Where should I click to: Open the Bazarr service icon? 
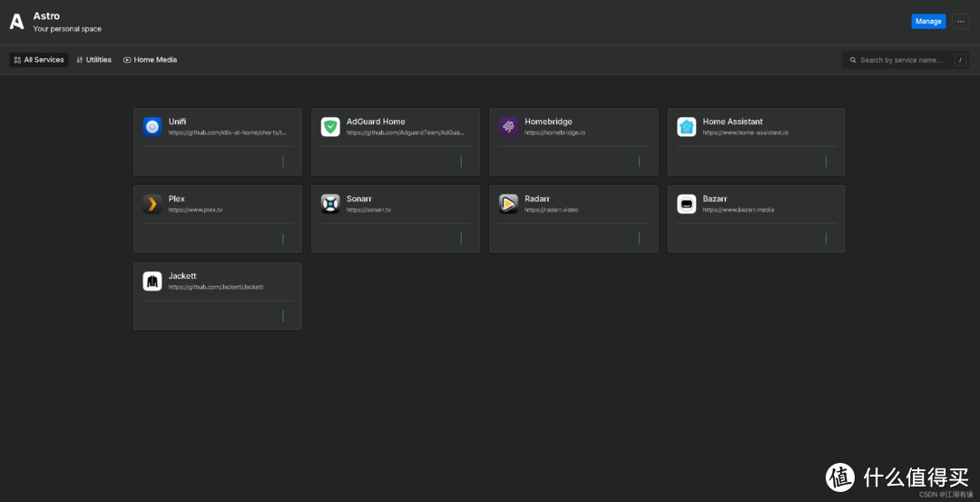click(x=687, y=204)
